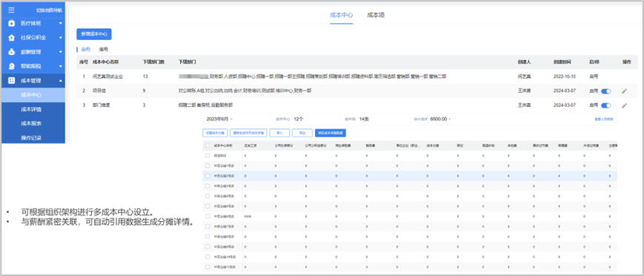Collapse the 成本管理 sidebar section arrow

click(60, 81)
